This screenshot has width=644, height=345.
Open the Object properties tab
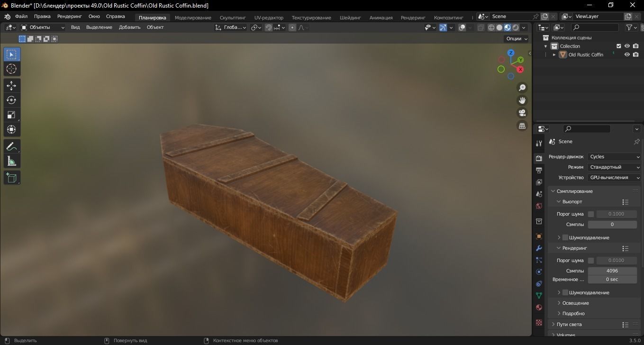point(539,236)
